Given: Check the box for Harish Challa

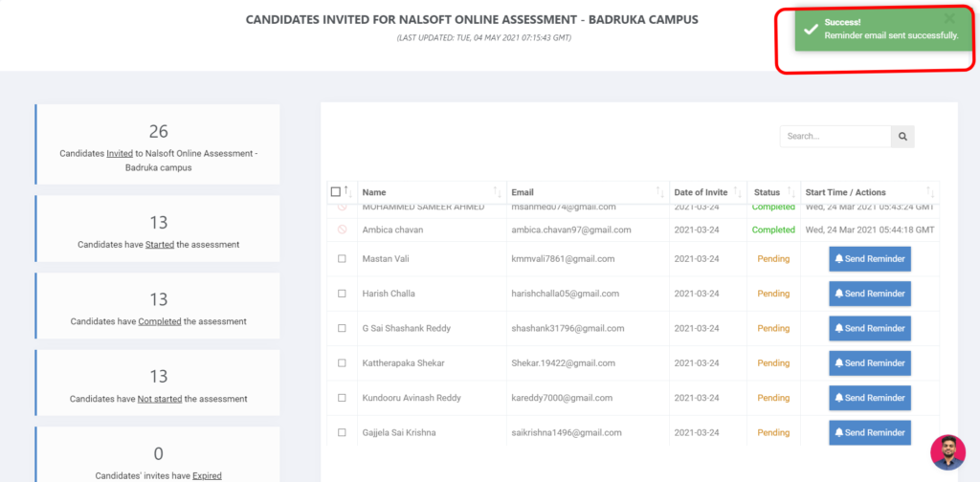Looking at the screenshot, I should click(x=342, y=294).
